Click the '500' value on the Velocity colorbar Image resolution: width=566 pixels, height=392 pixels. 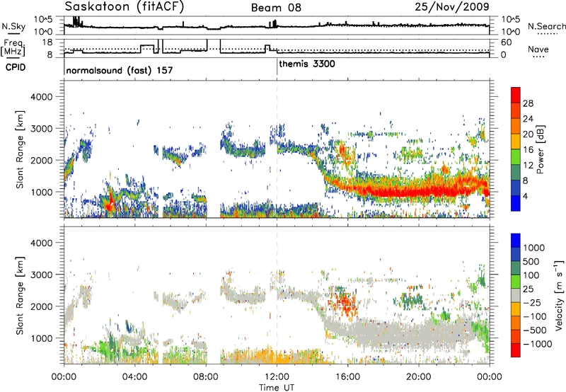click(x=531, y=261)
